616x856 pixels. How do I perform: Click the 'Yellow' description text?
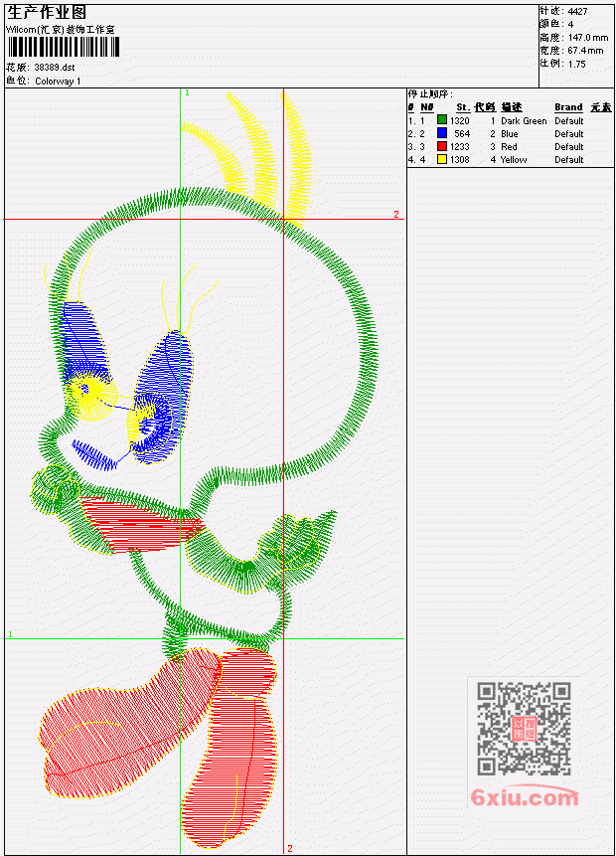[514, 160]
